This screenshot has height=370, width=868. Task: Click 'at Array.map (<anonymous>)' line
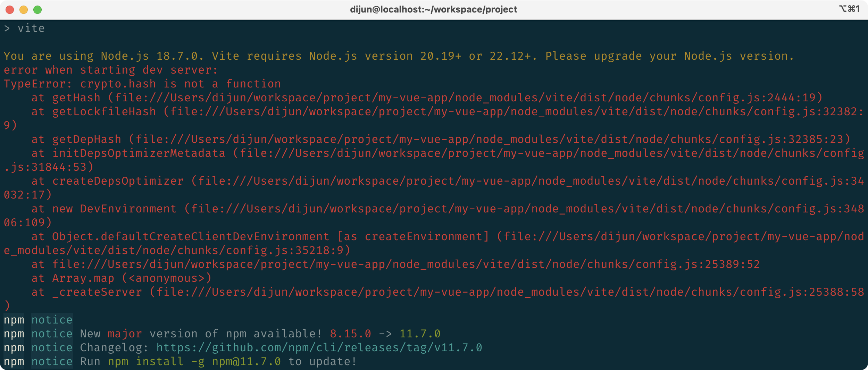tap(122, 278)
